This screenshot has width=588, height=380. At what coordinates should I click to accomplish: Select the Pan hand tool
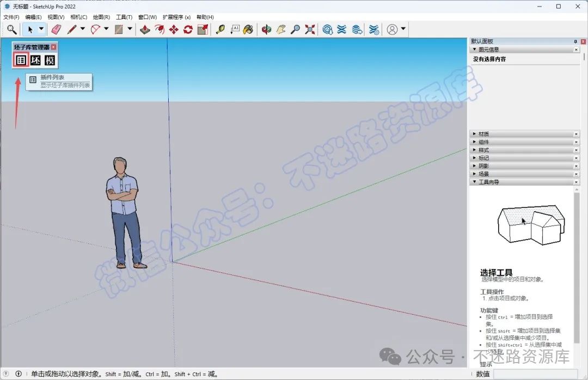(x=281, y=29)
